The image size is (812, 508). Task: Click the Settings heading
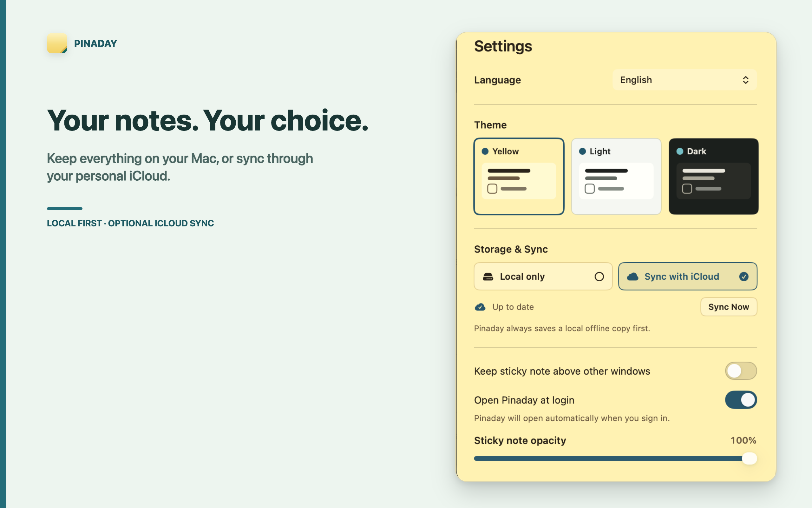coord(503,46)
